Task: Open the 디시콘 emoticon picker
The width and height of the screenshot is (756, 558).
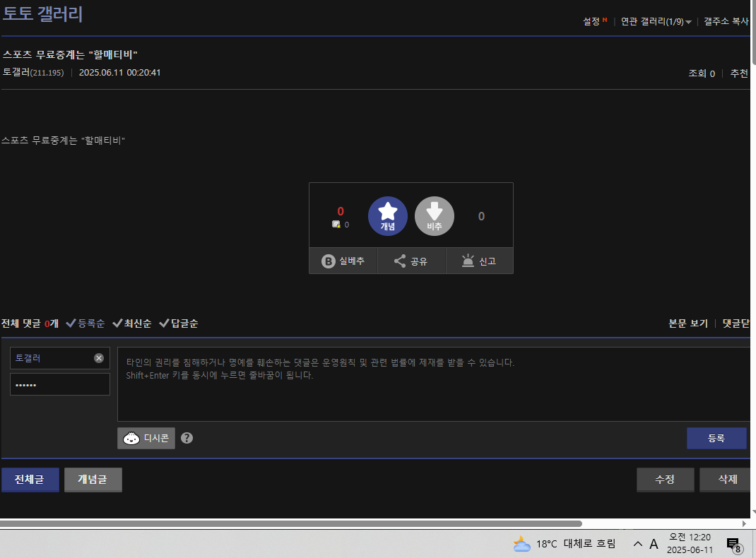Action: point(146,438)
